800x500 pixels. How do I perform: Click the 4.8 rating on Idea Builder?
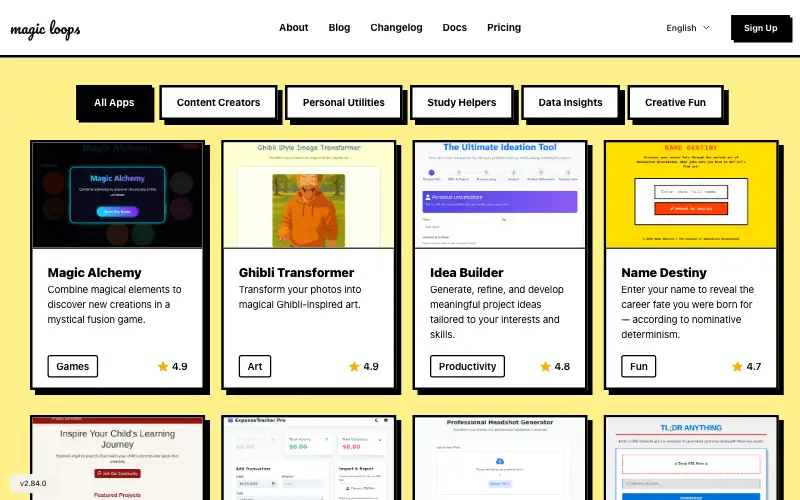(x=562, y=366)
